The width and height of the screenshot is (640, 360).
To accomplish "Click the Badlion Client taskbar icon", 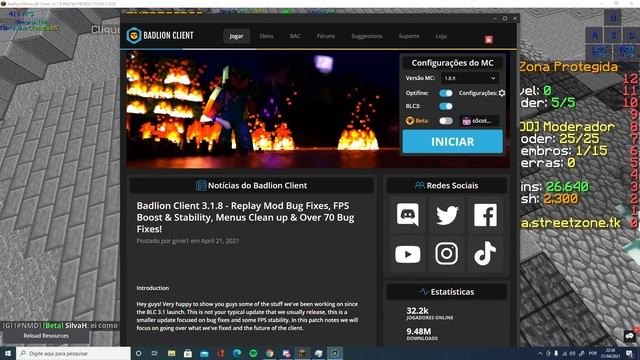I will click(x=335, y=353).
